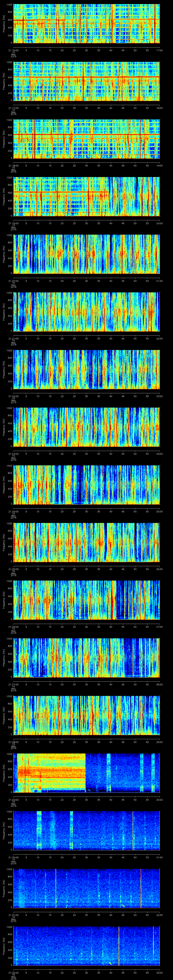Click the '21:31:00' start time label
Viewport: 173px width, 980px height.
pyautogui.click(x=14, y=915)
